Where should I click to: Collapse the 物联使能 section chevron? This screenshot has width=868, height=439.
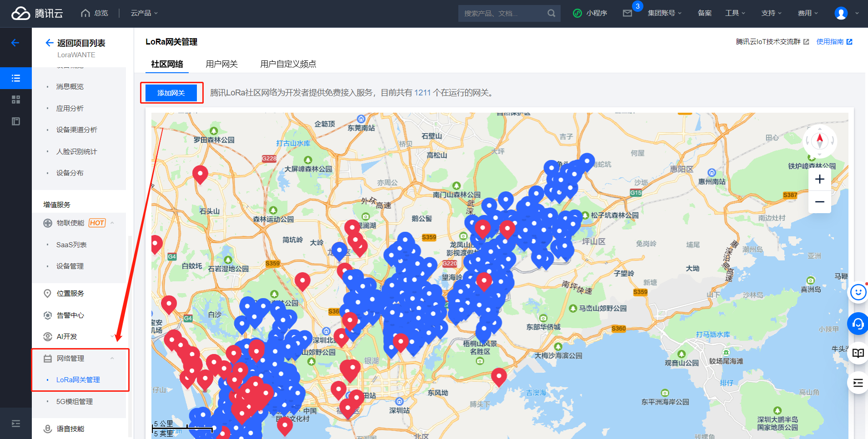[x=112, y=223]
